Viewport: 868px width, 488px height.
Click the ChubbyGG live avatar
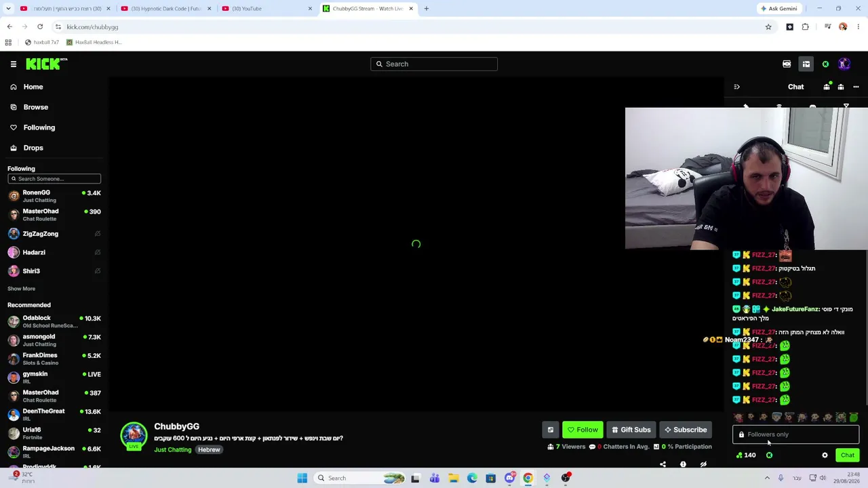[x=134, y=436]
